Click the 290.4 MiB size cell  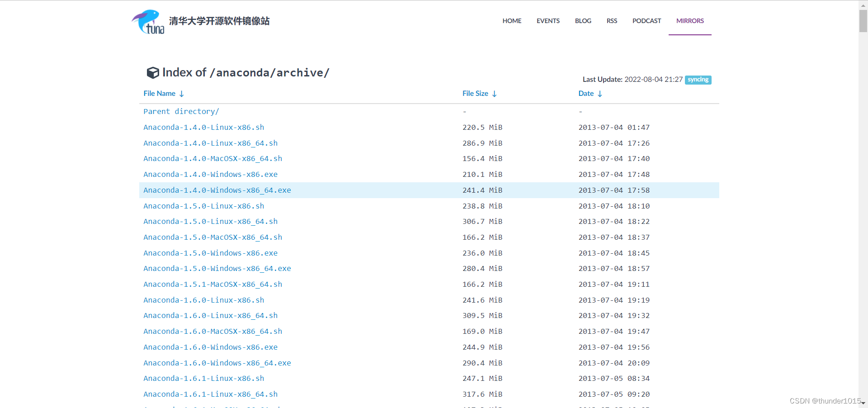coord(482,363)
